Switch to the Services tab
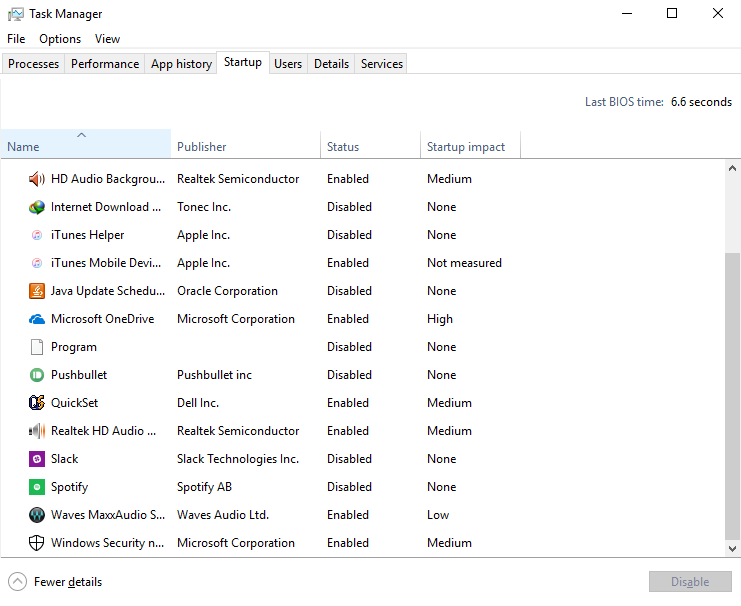Screen dimensions: 741x606 tap(382, 64)
